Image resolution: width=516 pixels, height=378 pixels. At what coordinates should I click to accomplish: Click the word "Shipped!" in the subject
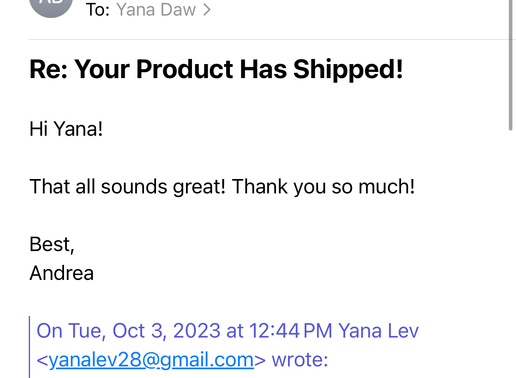[348, 69]
